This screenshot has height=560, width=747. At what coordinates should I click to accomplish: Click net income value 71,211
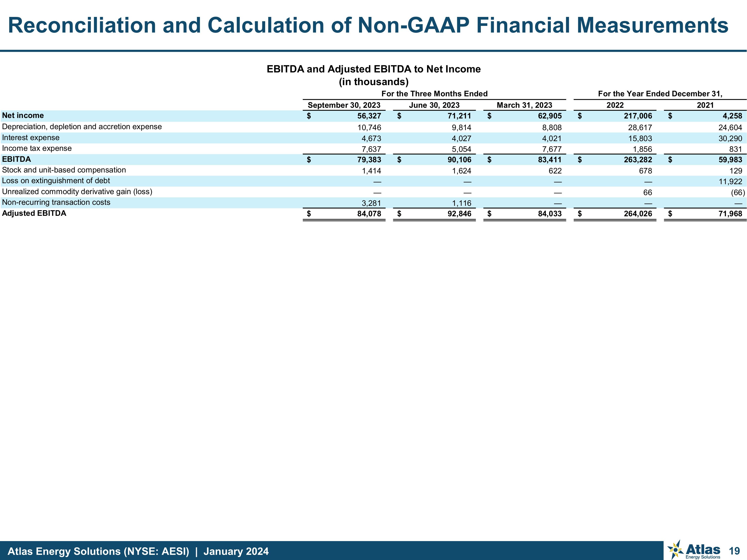click(x=459, y=116)
